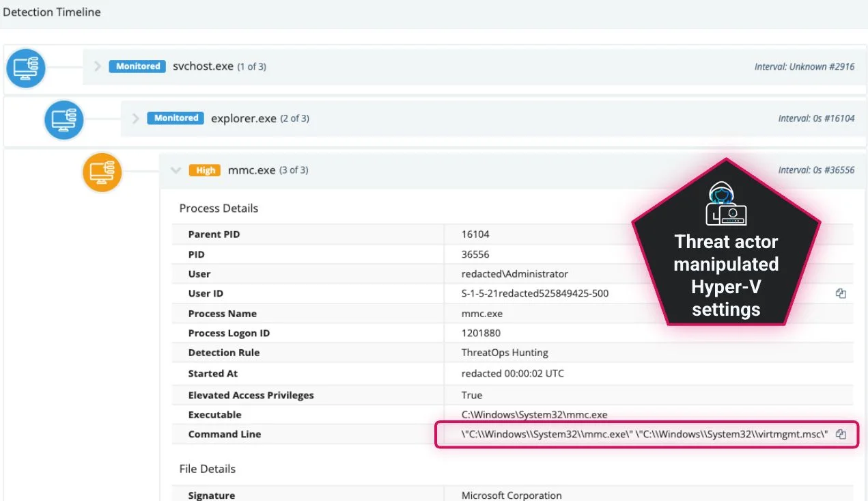The width and height of the screenshot is (868, 501).
Task: Click the orange mmc.exe process icon
Action: (x=102, y=172)
